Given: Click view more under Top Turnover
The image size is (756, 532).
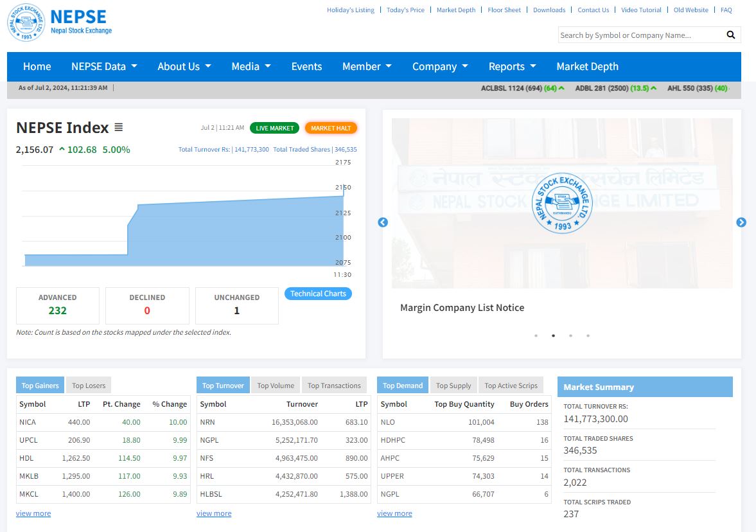Looking at the screenshot, I should pyautogui.click(x=214, y=513).
